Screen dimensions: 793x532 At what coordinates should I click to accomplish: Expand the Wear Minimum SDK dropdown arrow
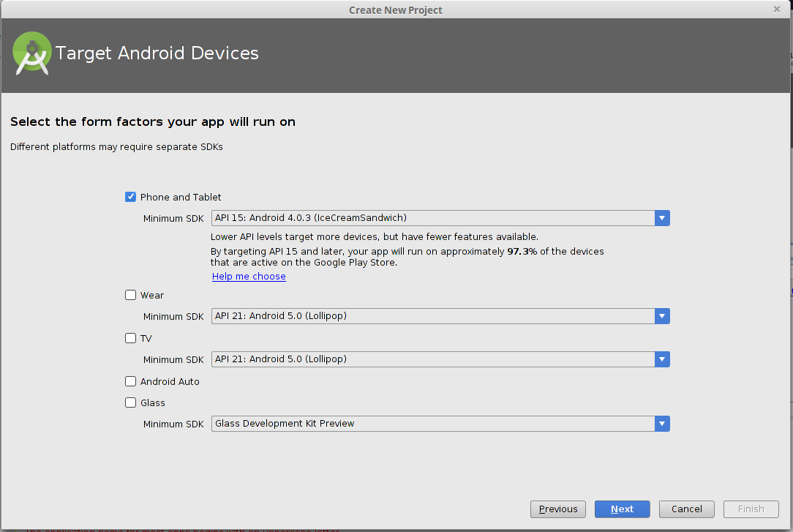click(662, 316)
